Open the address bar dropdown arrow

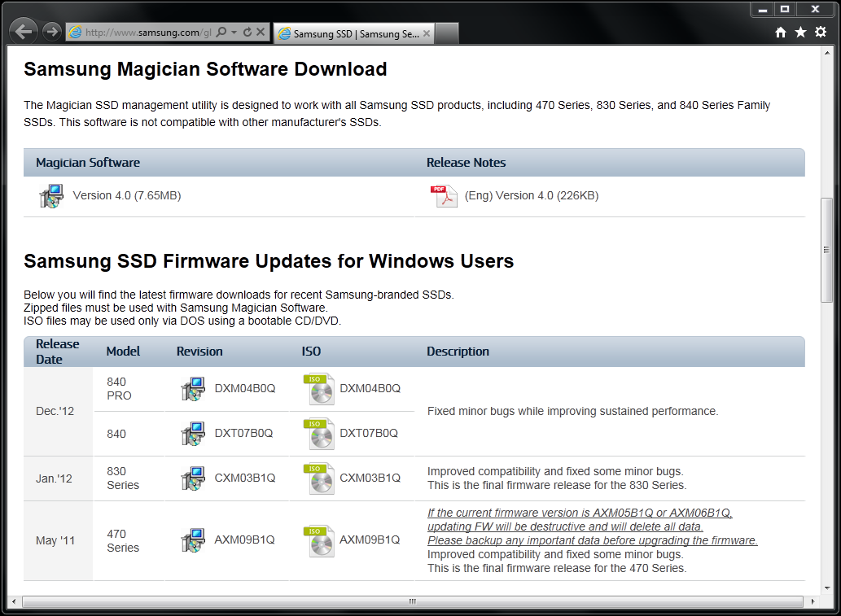pyautogui.click(x=234, y=33)
